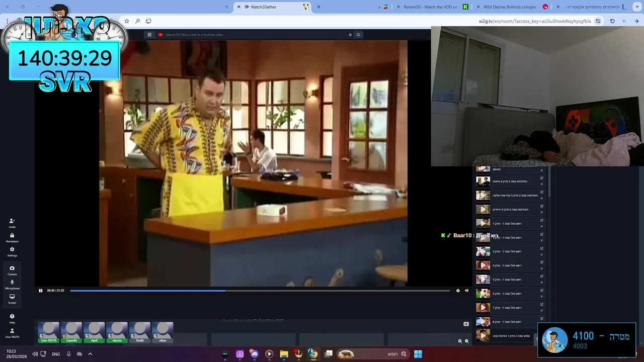Open the User-RRJTR profile in the sidebar
This screenshot has width=644, height=362.
pos(12,333)
